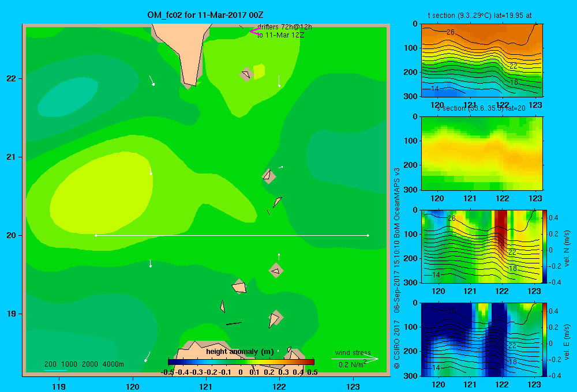Screen dimensions: 577x392
Task: Click the height anomaly (m) color bar
Action: 241,362
